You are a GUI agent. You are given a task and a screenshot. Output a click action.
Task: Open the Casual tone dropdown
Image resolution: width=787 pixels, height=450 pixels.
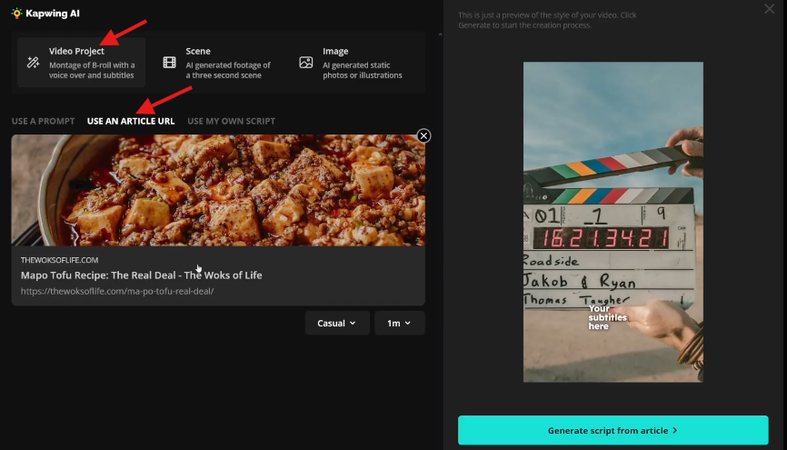[x=337, y=323]
